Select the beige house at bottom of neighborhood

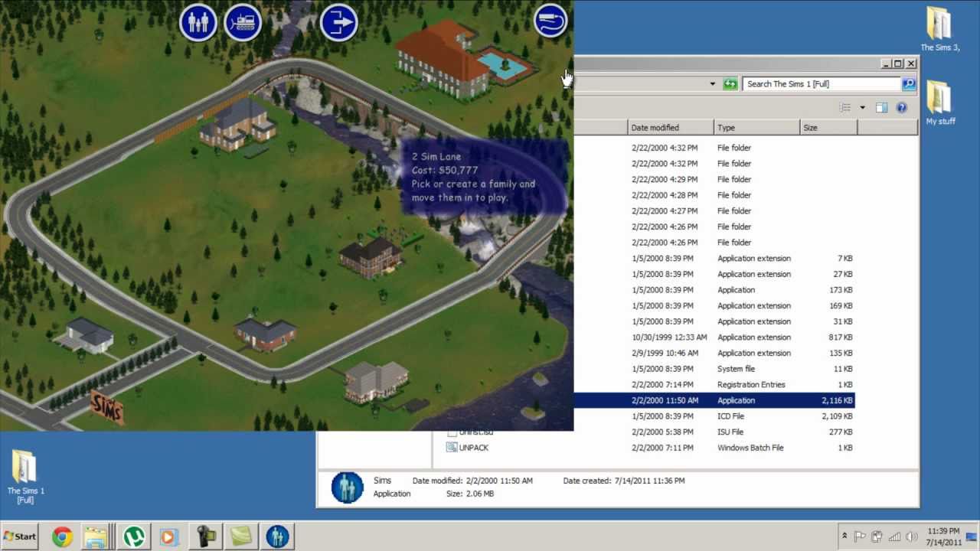[x=375, y=380]
